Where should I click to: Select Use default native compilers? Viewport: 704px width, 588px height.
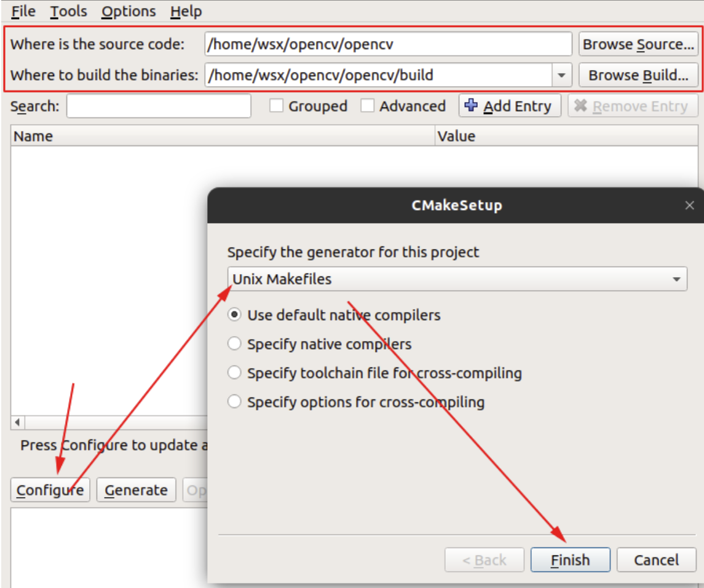[234, 315]
